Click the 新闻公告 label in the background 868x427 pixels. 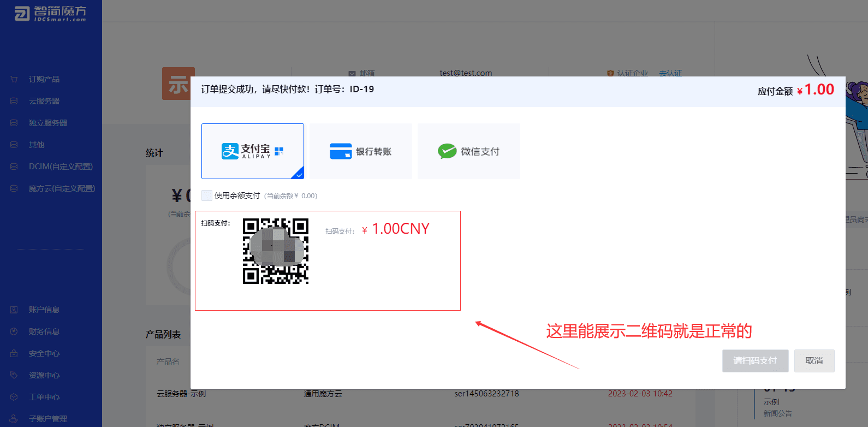click(777, 413)
